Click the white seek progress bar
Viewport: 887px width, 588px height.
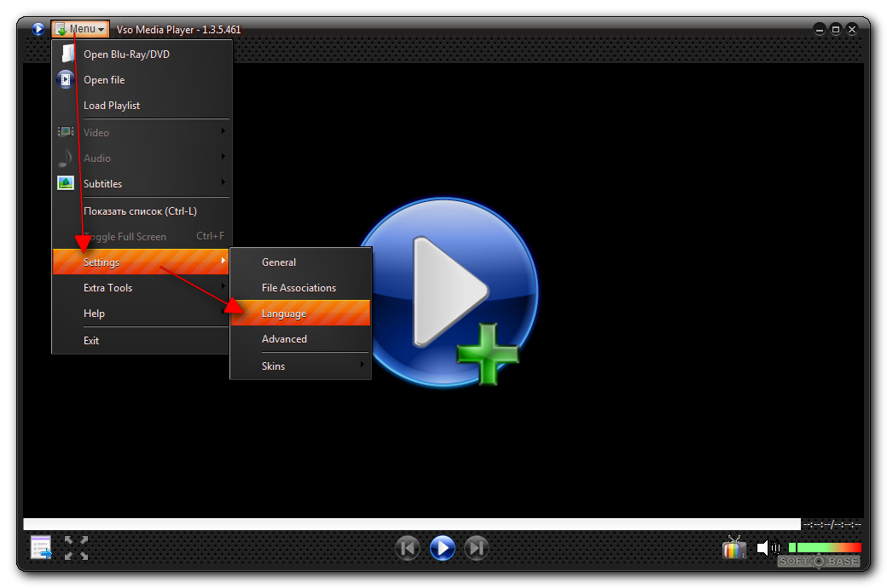[411, 524]
